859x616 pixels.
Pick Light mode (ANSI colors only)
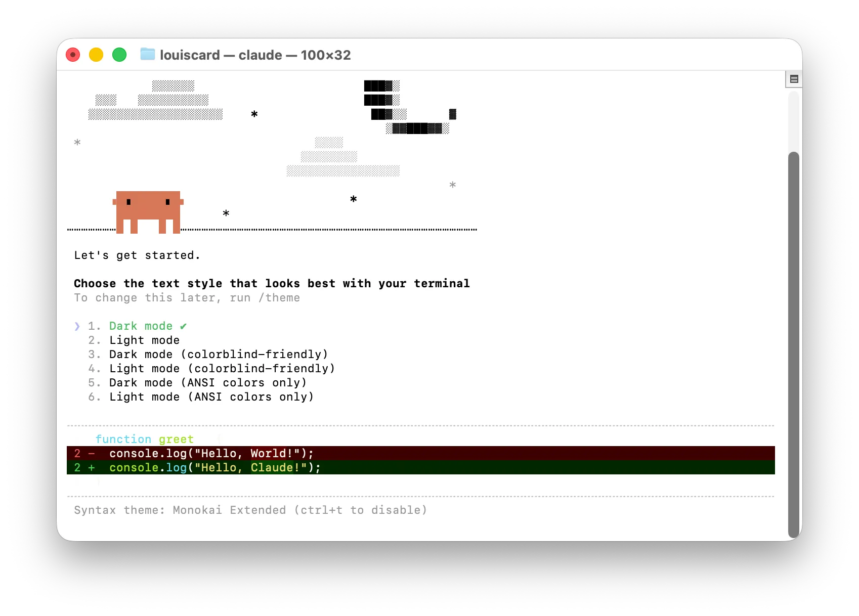pos(201,397)
